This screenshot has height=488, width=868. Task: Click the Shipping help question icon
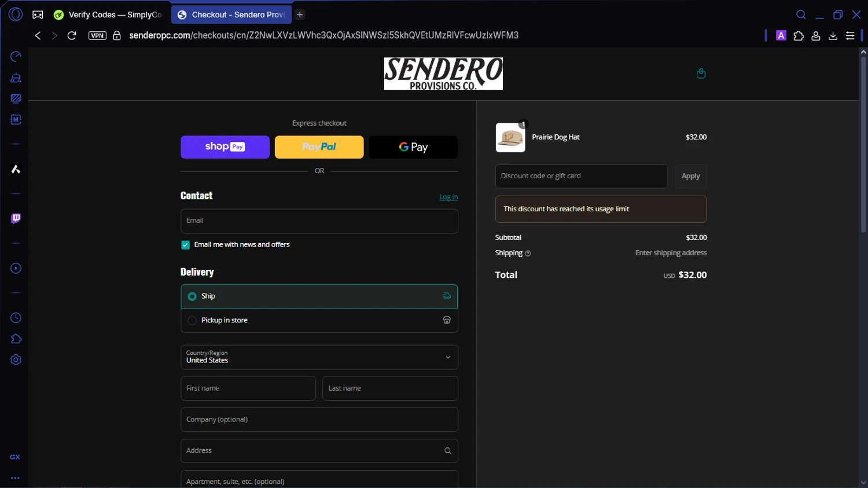(528, 254)
